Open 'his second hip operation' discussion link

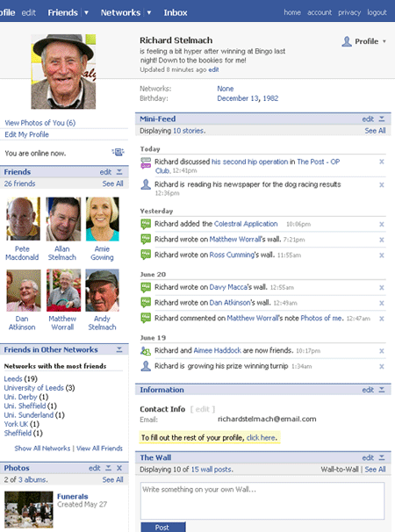[x=249, y=162]
